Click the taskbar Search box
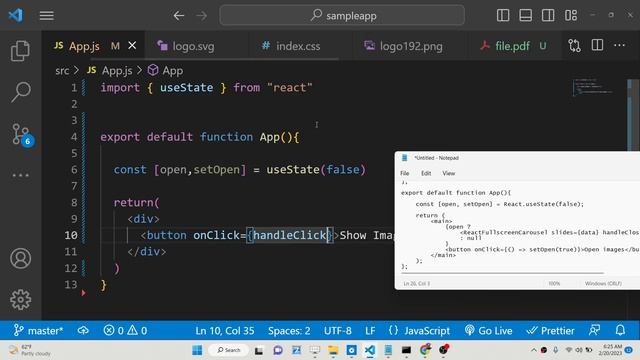640x360 pixels. point(229,350)
